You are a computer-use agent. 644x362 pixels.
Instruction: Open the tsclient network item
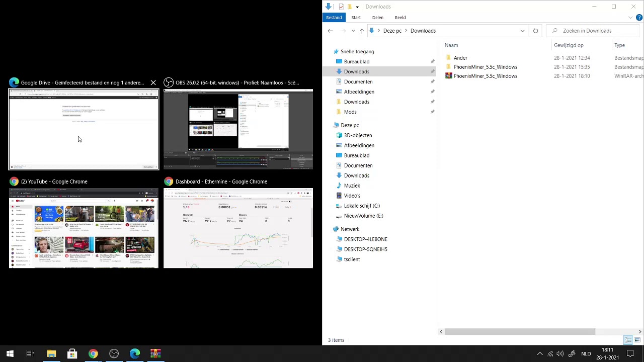352,259
